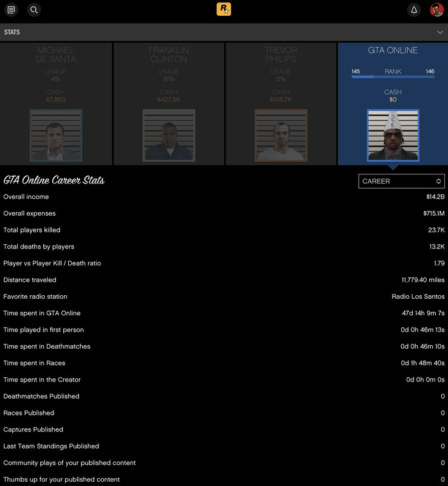Click the GTA Online character mugshot

[393, 135]
